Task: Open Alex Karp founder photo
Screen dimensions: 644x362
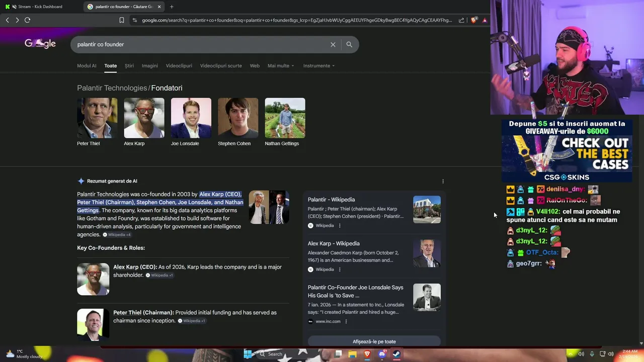Action: pyautogui.click(x=144, y=118)
